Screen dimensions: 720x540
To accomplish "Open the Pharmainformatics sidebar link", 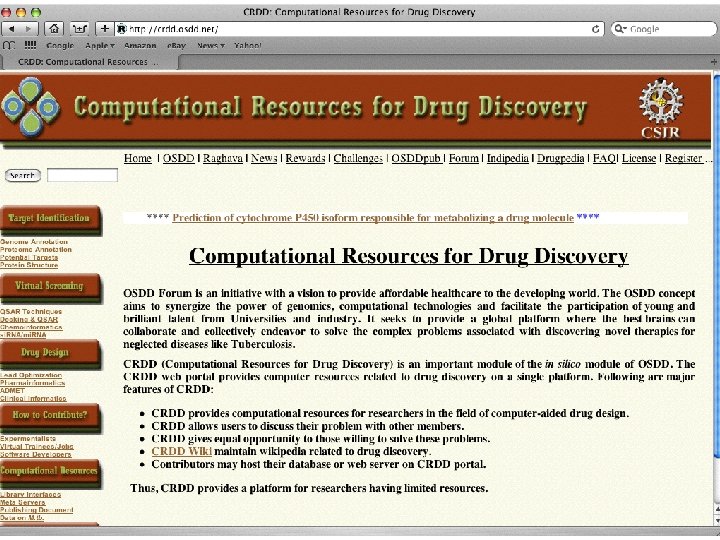I will [33, 382].
